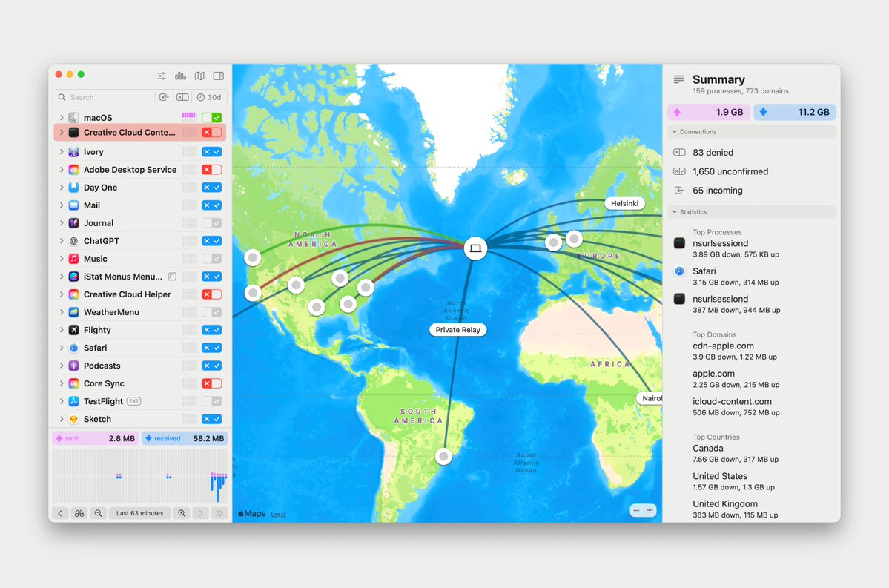Expand the ChatGPT row chevron
889x588 pixels.
click(x=62, y=241)
